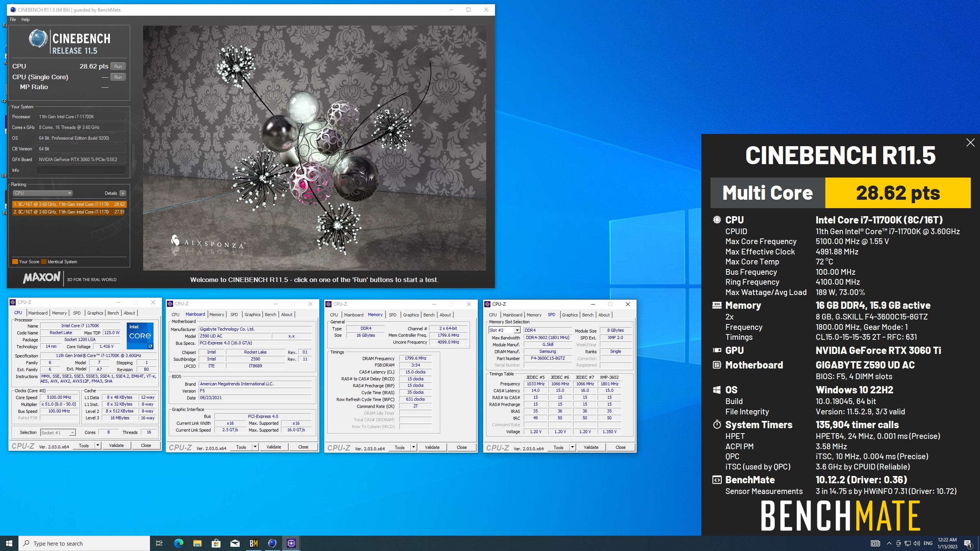
Task: Run the CPU (Single Core) test in Cinebench
Action: [x=118, y=77]
